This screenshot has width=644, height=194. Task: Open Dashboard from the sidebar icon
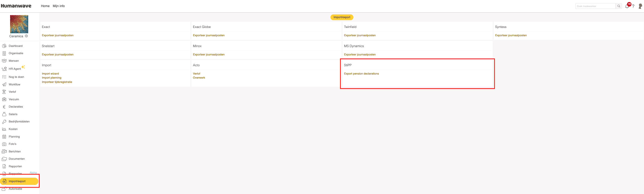click(x=4, y=46)
